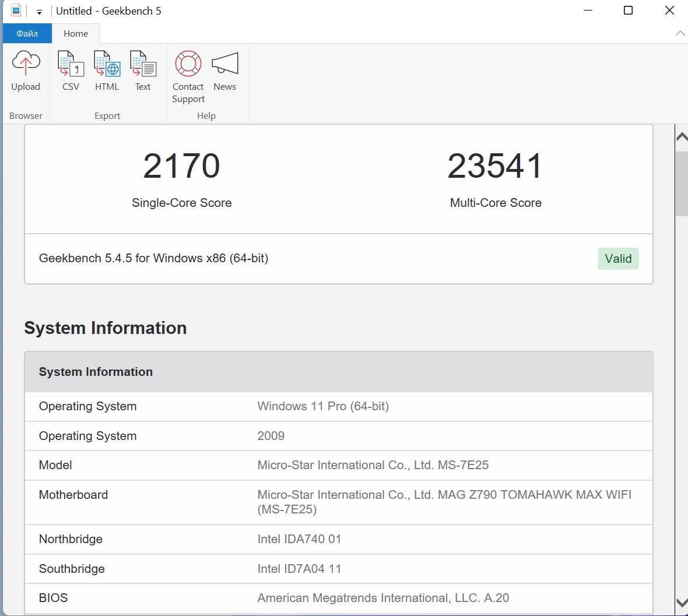Click the scrollbar down arrow
This screenshot has width=688, height=616.
point(681,603)
